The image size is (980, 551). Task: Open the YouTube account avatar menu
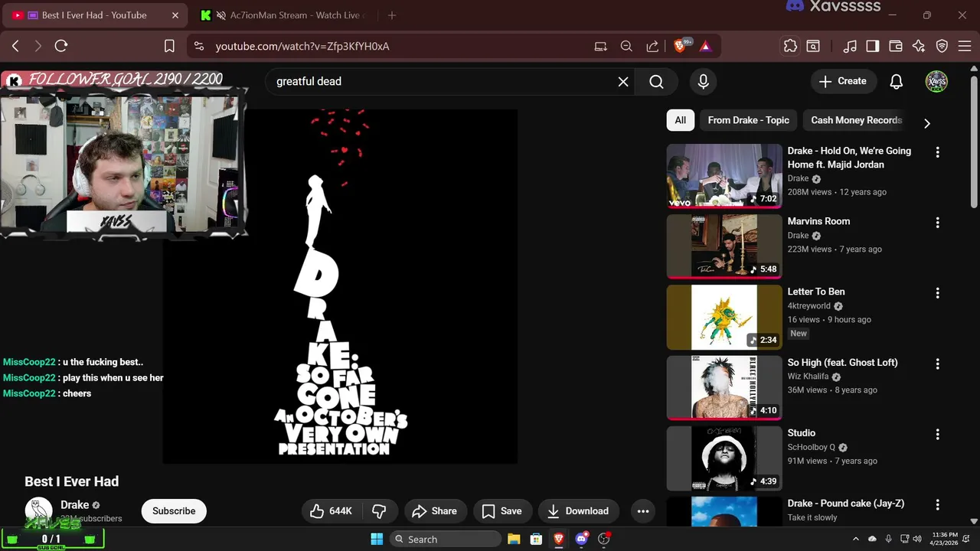coord(936,81)
